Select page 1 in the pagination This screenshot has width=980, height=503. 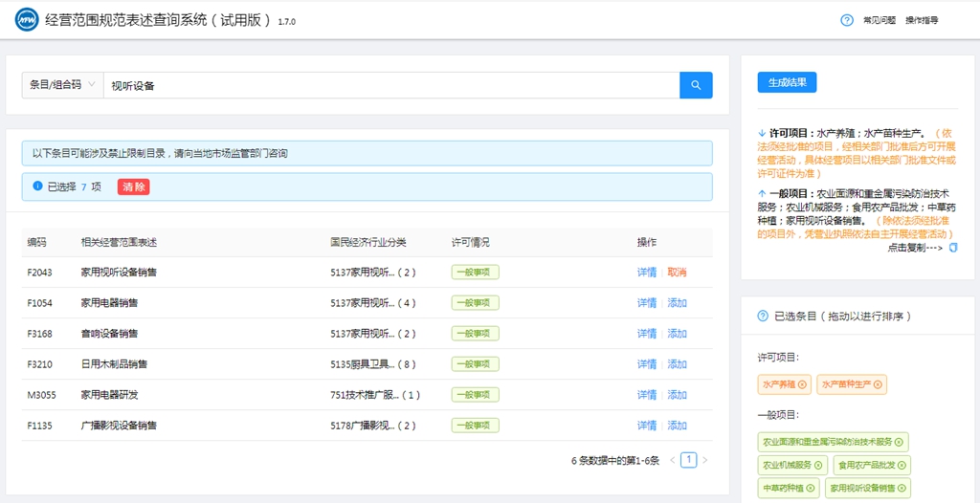[689, 460]
